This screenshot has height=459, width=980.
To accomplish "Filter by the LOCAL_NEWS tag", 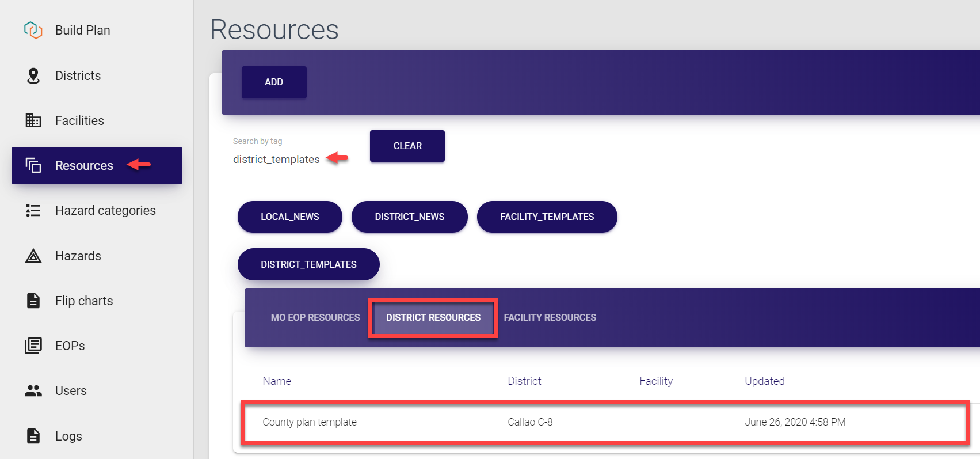I will pyautogui.click(x=289, y=217).
